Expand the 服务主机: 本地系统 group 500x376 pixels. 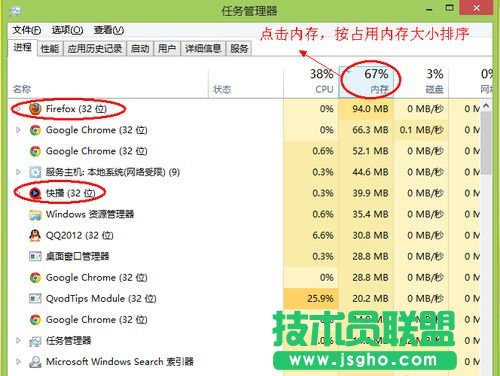pyautogui.click(x=18, y=172)
